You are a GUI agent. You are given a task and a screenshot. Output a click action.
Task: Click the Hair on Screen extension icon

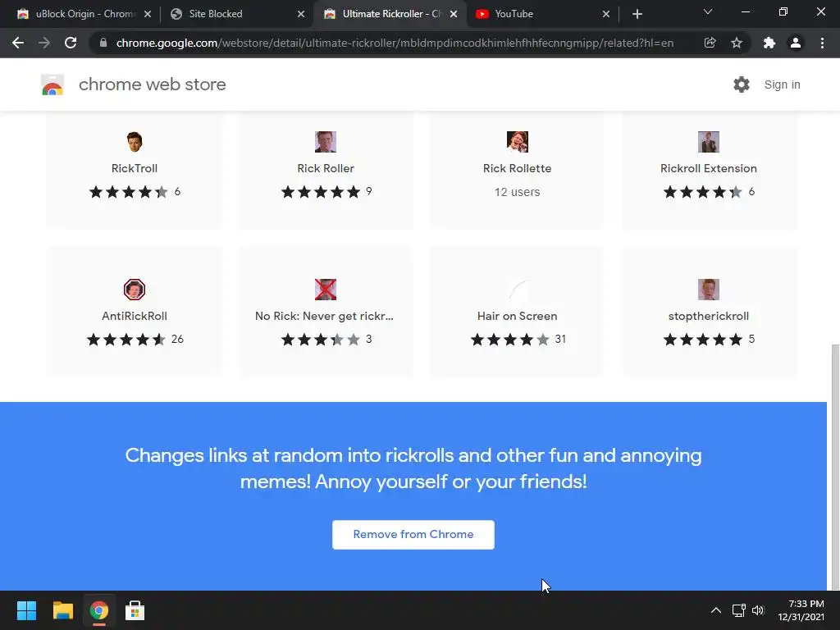point(518,290)
